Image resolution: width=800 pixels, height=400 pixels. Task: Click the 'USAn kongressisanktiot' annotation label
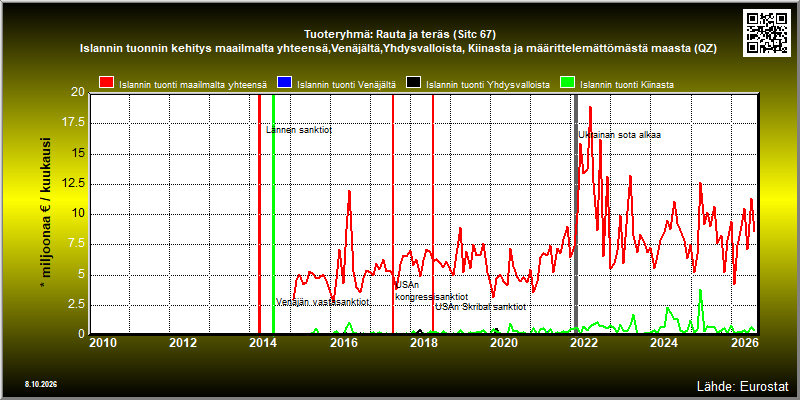coord(431,291)
